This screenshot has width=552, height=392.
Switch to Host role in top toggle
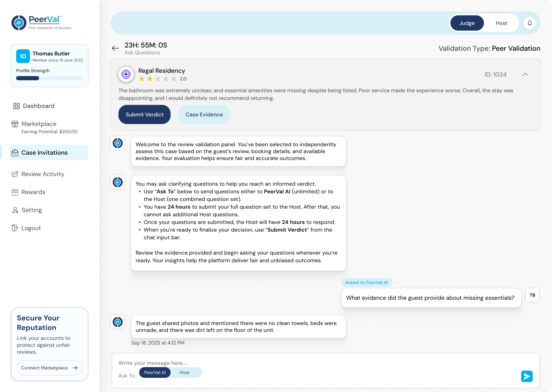501,23
